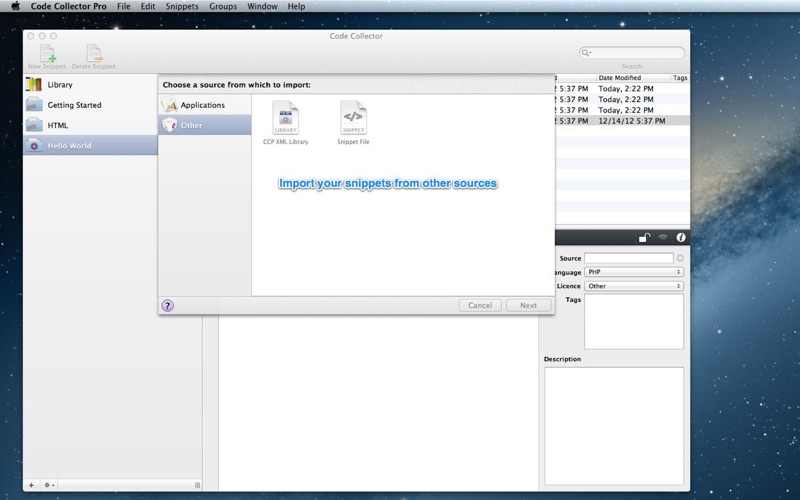Open the Licence dropdown showing Other
The width and height of the screenshot is (800, 500).
pyautogui.click(x=633, y=286)
